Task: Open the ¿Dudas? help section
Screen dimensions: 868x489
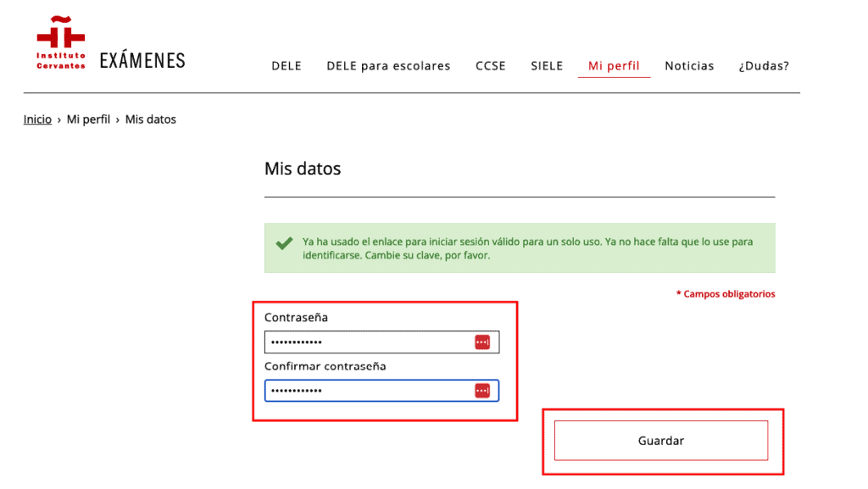Action: (x=764, y=66)
